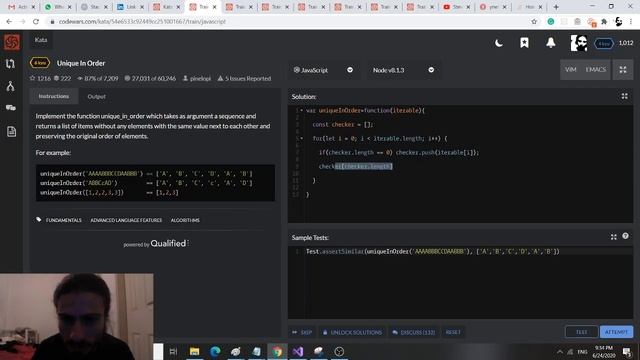Click the FUNDAMENTALS tag
The height and width of the screenshot is (360, 640).
64,220
